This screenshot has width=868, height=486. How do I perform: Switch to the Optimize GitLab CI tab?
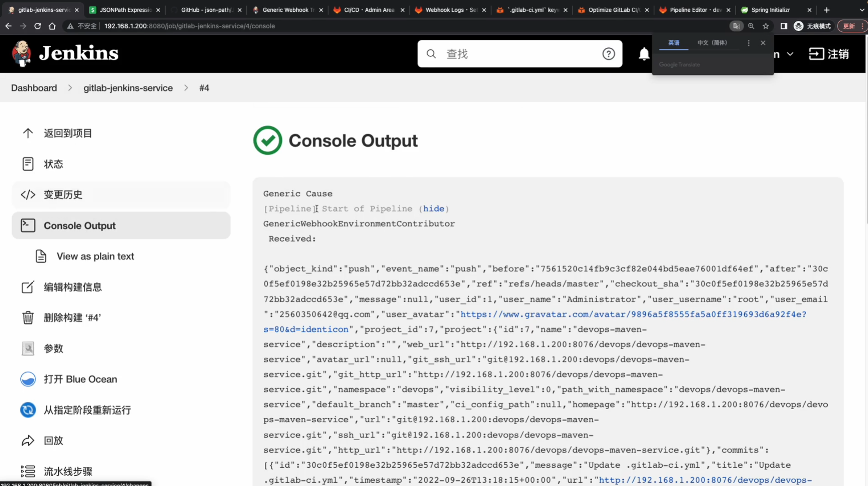click(x=614, y=10)
